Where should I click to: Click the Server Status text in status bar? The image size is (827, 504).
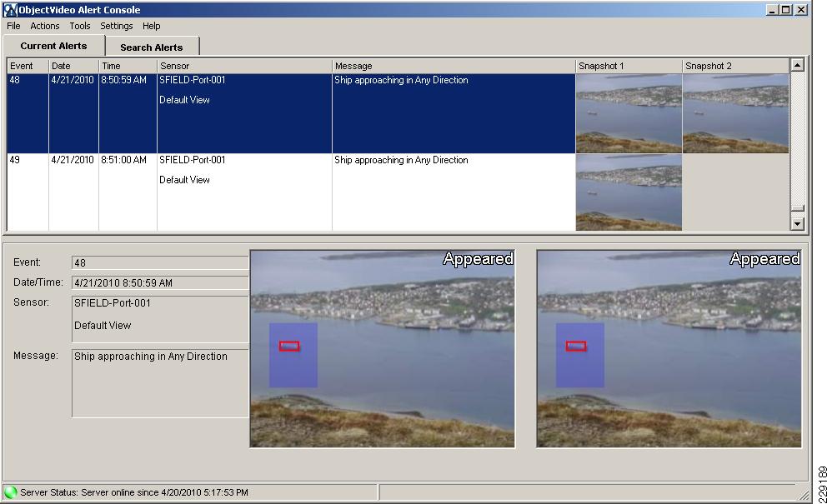tap(134, 492)
